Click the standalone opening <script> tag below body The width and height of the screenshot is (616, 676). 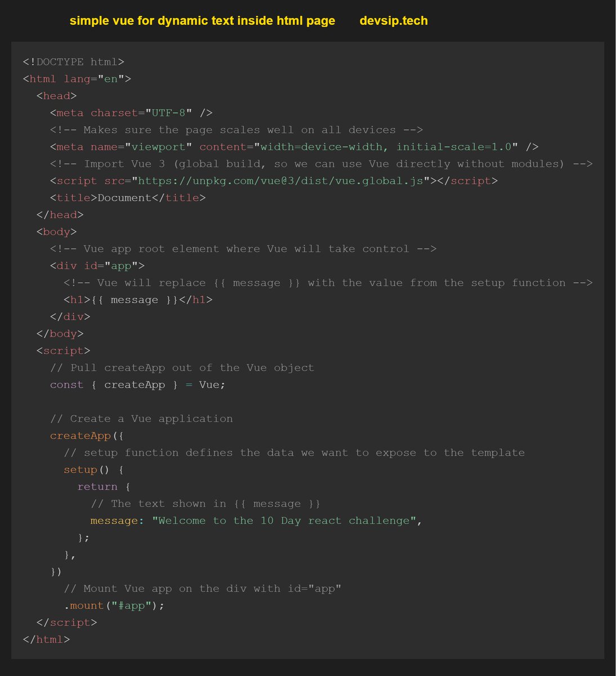click(x=64, y=350)
